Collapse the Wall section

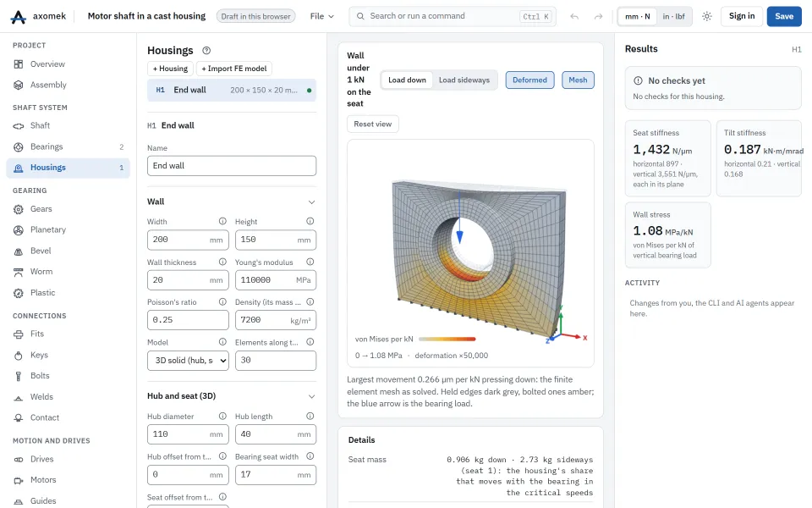click(312, 202)
